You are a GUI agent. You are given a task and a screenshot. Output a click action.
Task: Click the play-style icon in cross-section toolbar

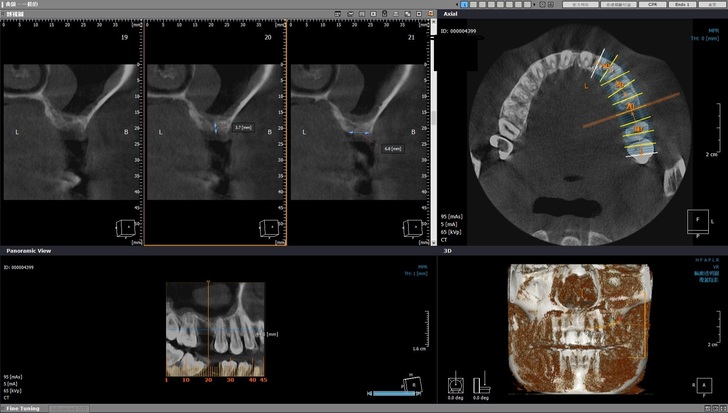tap(373, 14)
